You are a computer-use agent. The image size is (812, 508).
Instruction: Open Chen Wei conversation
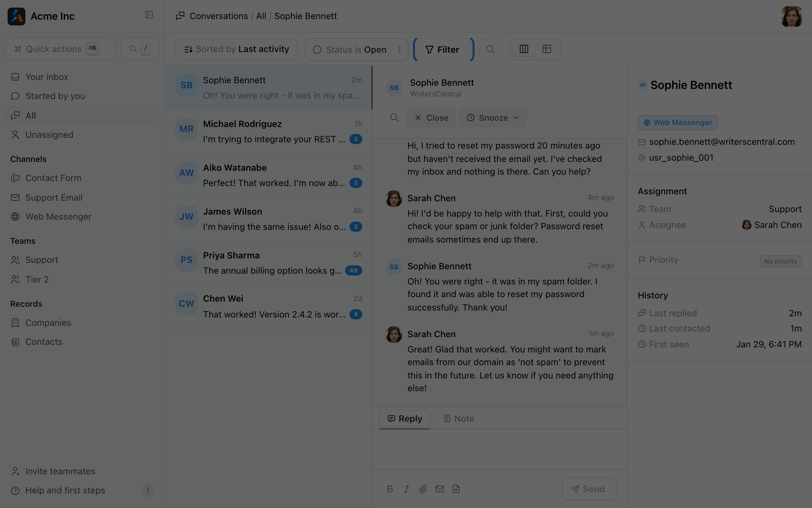tap(268, 306)
